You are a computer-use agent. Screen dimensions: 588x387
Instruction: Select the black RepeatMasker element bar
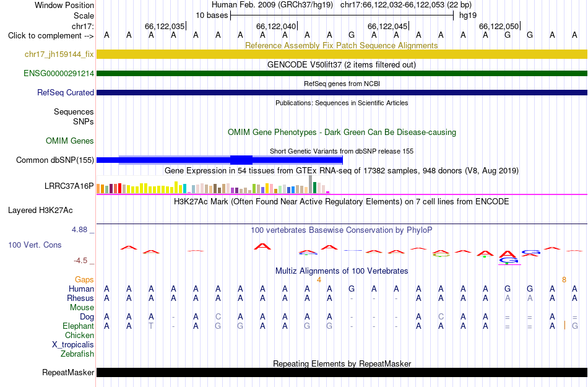coord(342,372)
